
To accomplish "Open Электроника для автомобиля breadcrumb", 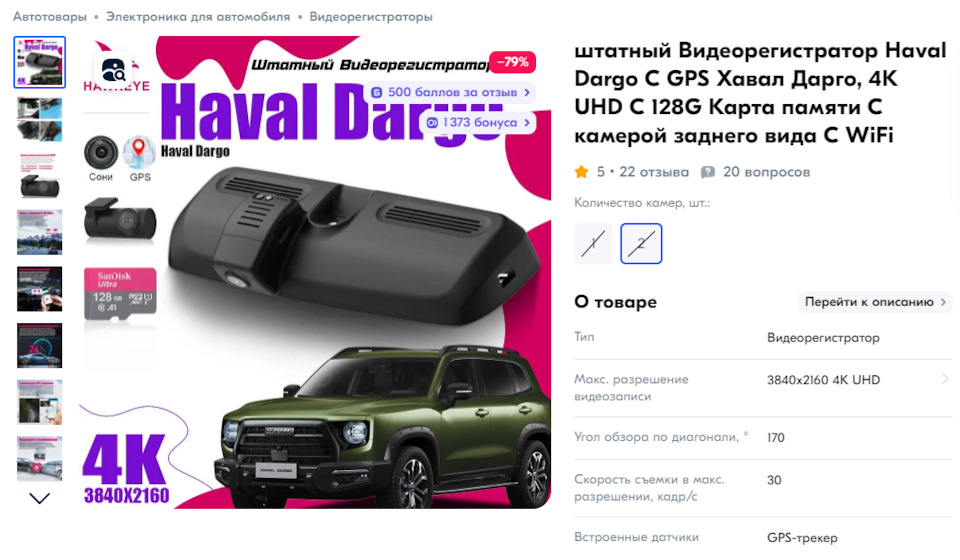I will pyautogui.click(x=198, y=17).
